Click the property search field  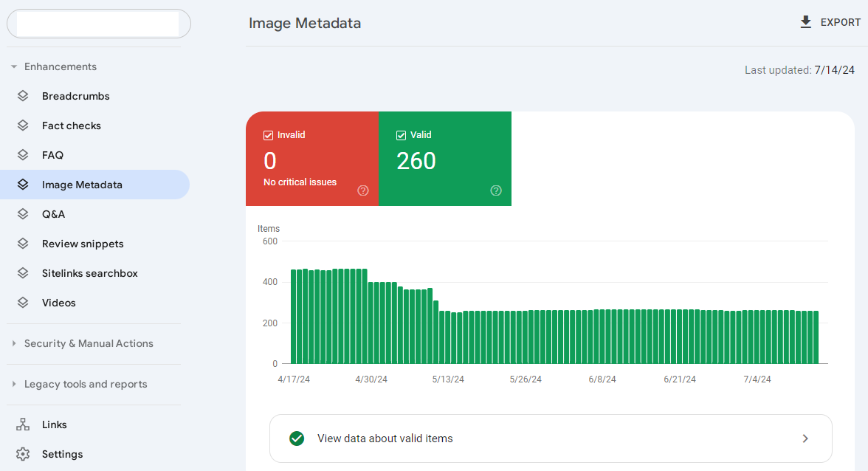(x=98, y=24)
